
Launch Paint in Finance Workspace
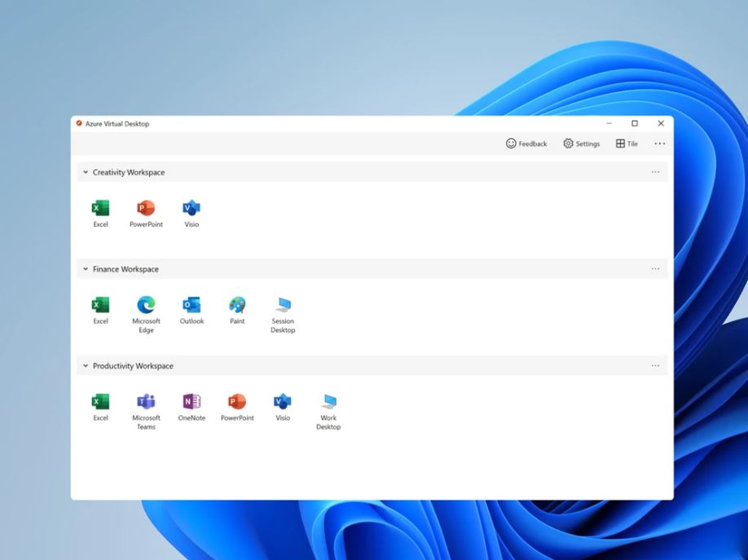click(x=237, y=306)
